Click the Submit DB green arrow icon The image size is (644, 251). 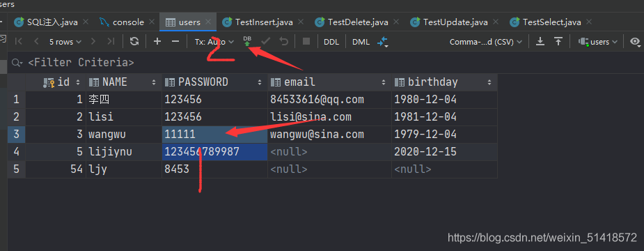[247, 41]
